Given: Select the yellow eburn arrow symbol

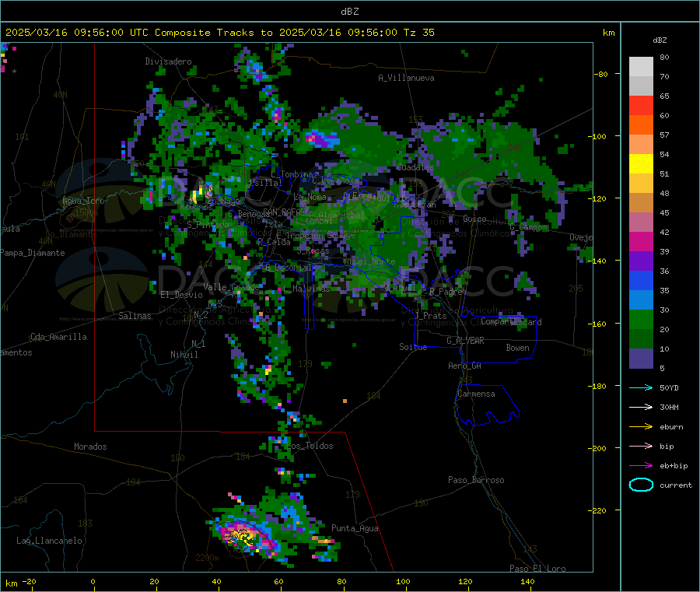Looking at the screenshot, I should click(641, 427).
